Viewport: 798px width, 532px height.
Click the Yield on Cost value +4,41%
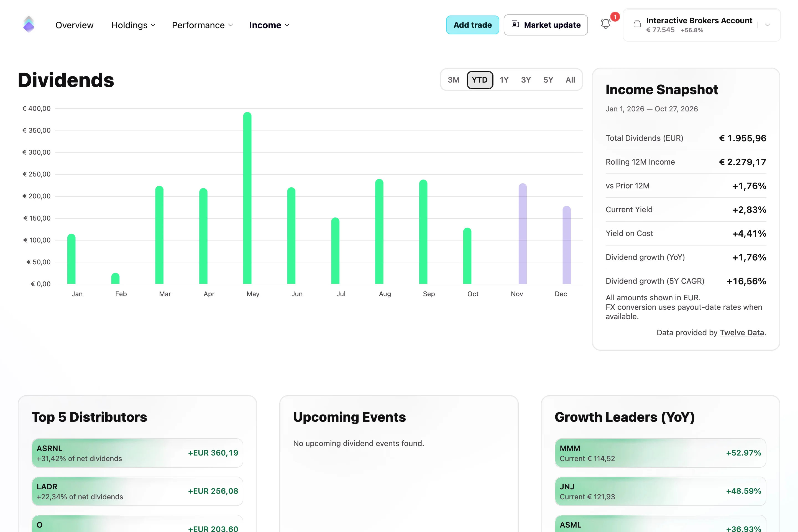pyautogui.click(x=749, y=233)
